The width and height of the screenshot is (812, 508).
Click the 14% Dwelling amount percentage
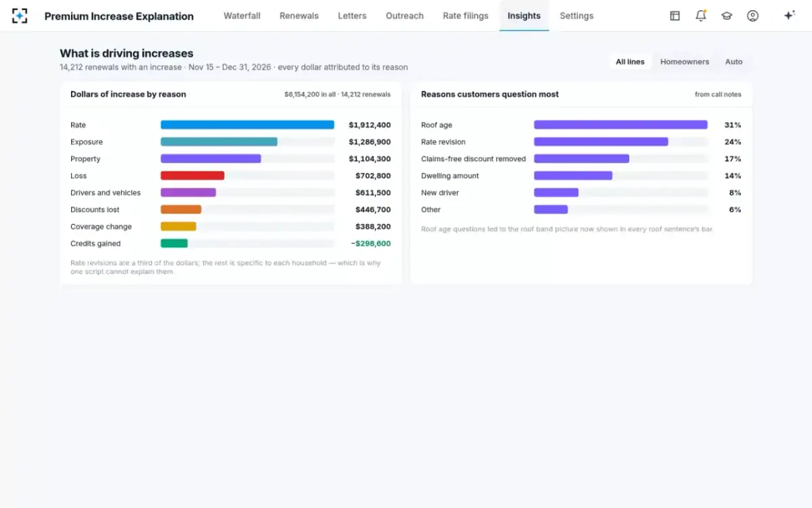(x=733, y=176)
